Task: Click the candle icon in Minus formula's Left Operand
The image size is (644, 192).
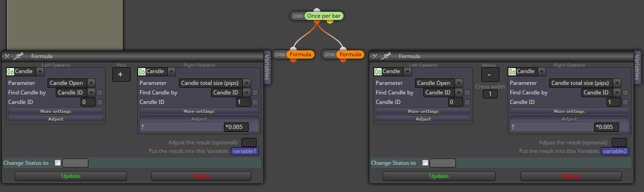Action: tap(378, 71)
